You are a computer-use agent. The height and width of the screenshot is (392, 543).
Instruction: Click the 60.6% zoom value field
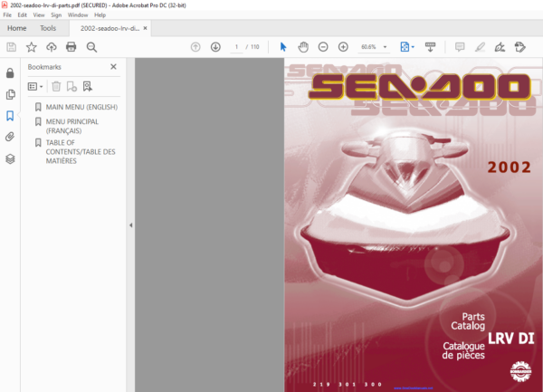(368, 47)
